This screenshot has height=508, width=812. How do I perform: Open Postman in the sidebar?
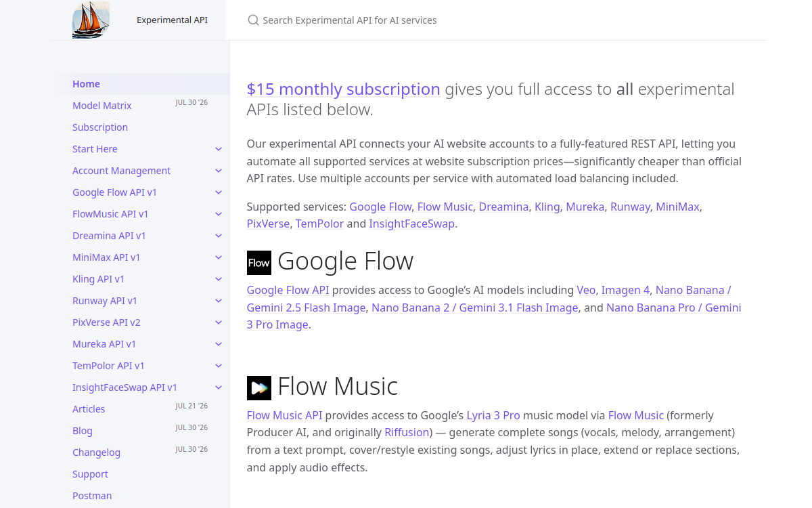click(x=92, y=496)
